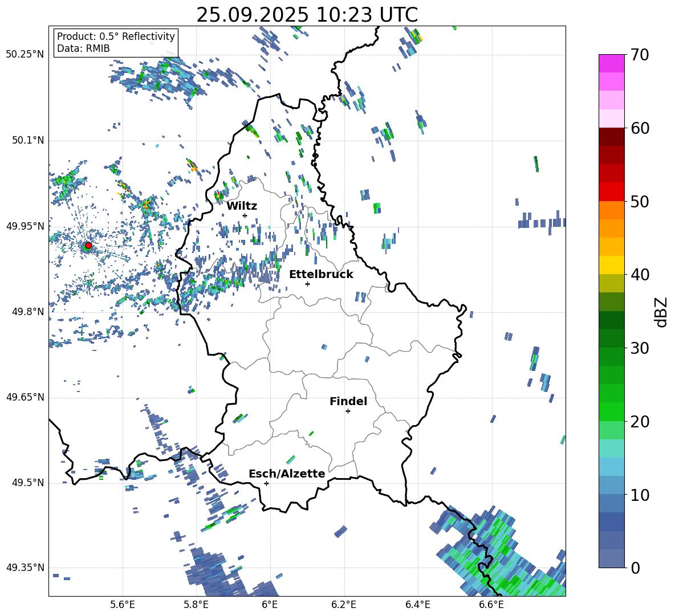The image size is (675, 616).
Task: Click the 50.25°N latitude label
Action: [x=25, y=55]
